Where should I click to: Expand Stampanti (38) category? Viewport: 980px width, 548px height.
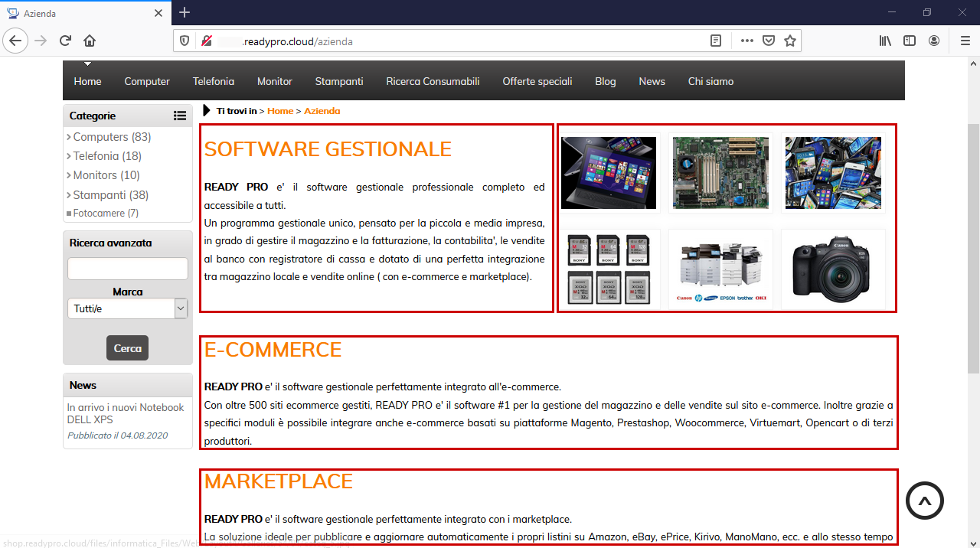click(x=111, y=195)
